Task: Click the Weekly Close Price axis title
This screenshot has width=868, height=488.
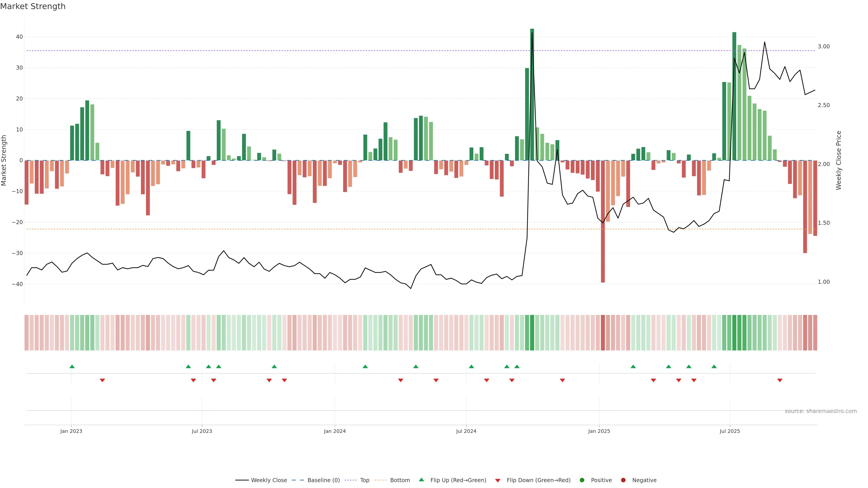Action: tap(839, 160)
